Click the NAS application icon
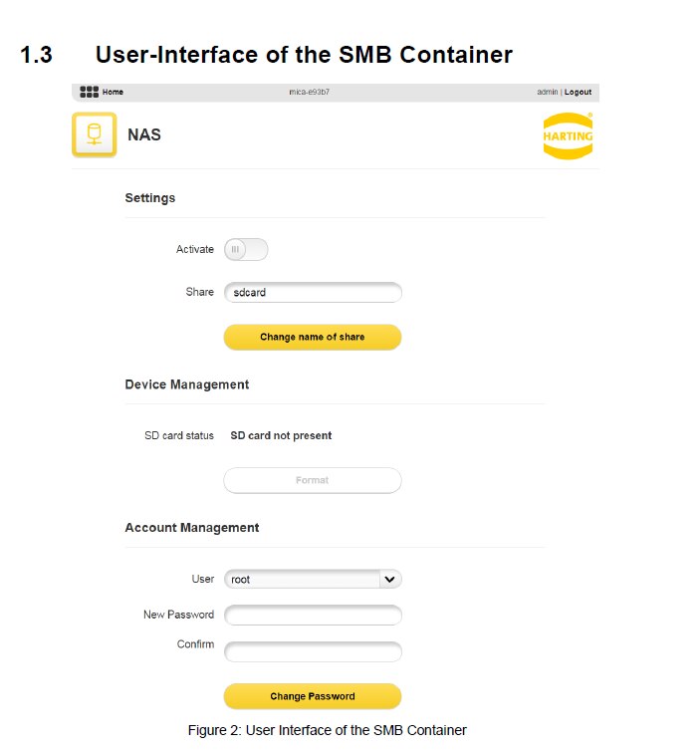 (95, 135)
